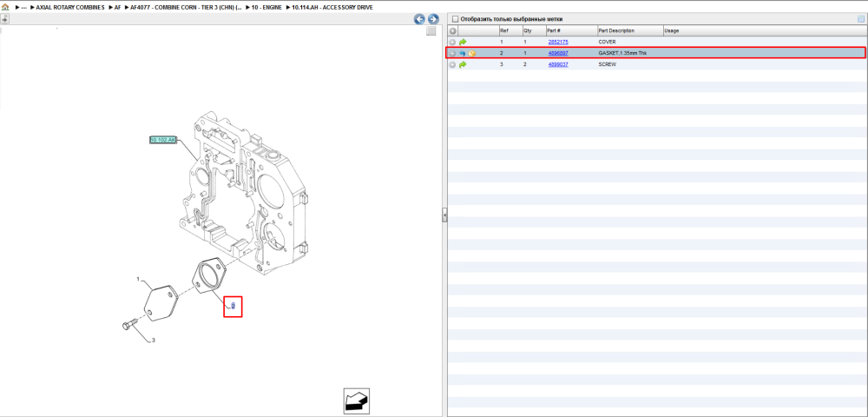This screenshot has width=868, height=417.
Task: Click the box package icon in GASKET row
Action: click(x=472, y=53)
